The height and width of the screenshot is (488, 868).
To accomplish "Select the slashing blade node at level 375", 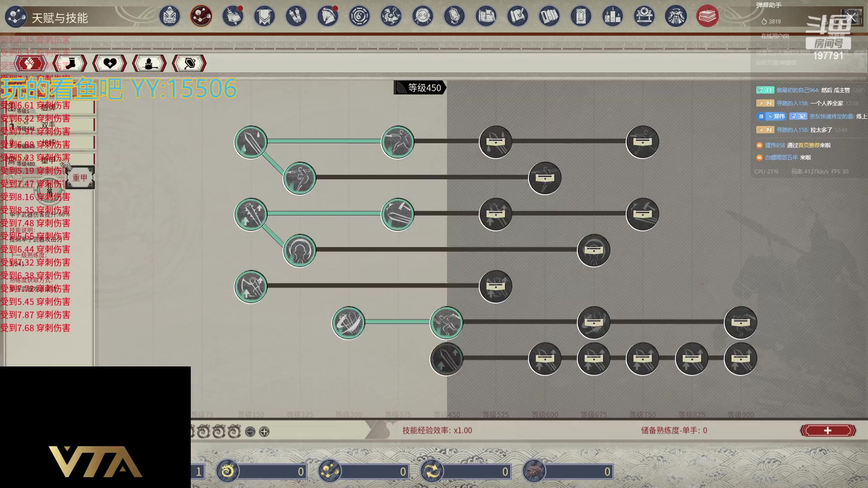I will tap(398, 214).
